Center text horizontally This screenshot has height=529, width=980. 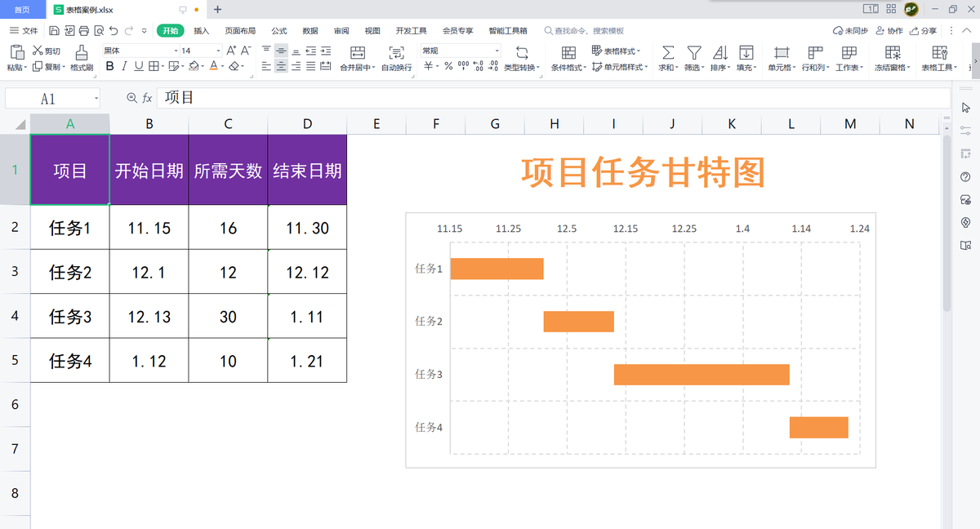click(x=281, y=66)
